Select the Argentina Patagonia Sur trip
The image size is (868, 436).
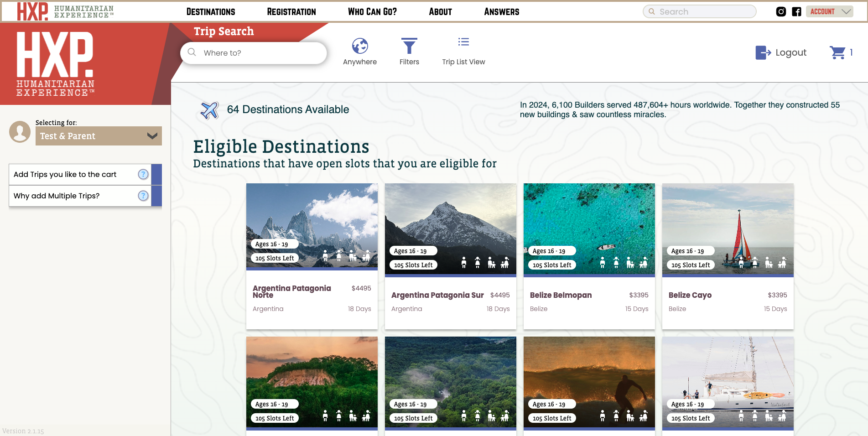450,255
